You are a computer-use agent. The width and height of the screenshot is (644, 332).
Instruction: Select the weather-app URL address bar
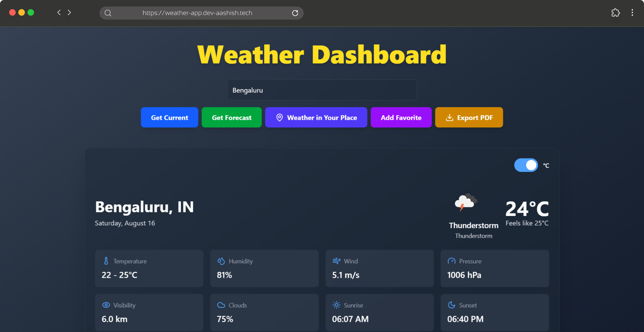coord(202,13)
